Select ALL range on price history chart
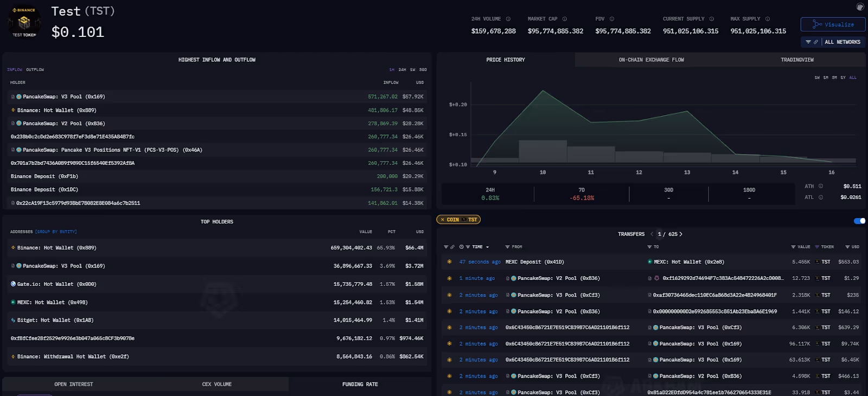Screen dimensions: 868x396 coord(853,78)
